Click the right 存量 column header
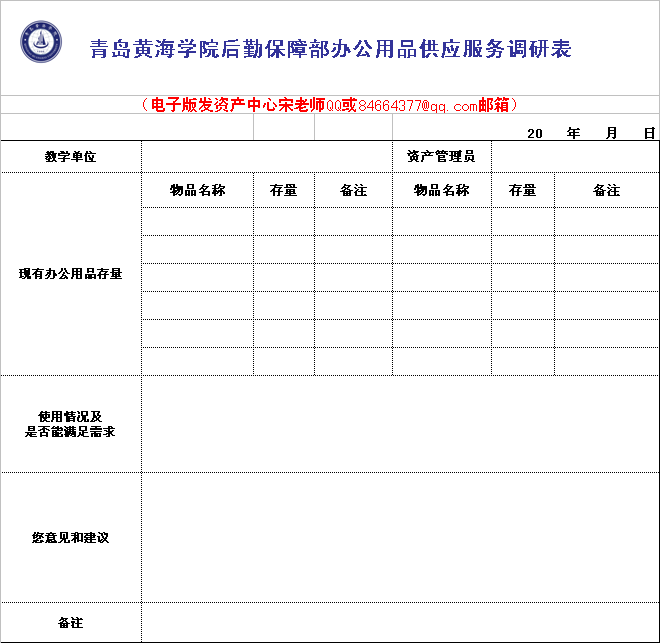This screenshot has width=660, height=643. tap(522, 190)
